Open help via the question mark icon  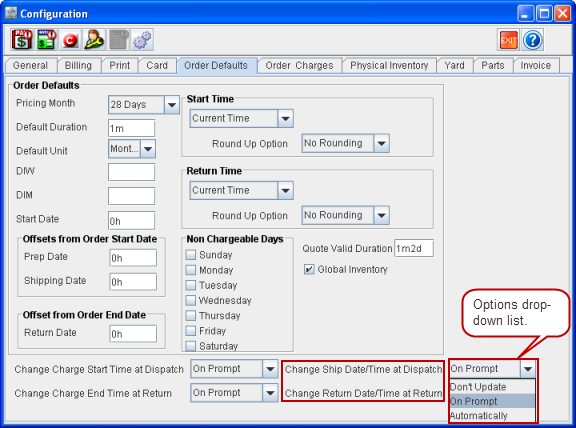point(533,40)
